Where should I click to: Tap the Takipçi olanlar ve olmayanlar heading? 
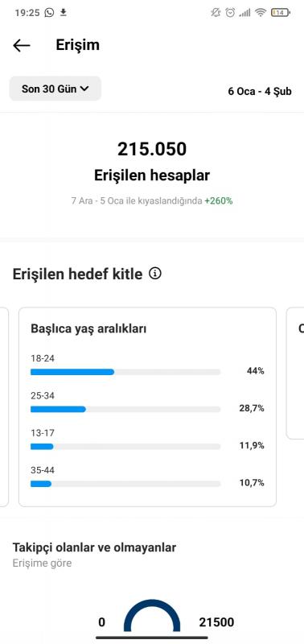tap(94, 547)
